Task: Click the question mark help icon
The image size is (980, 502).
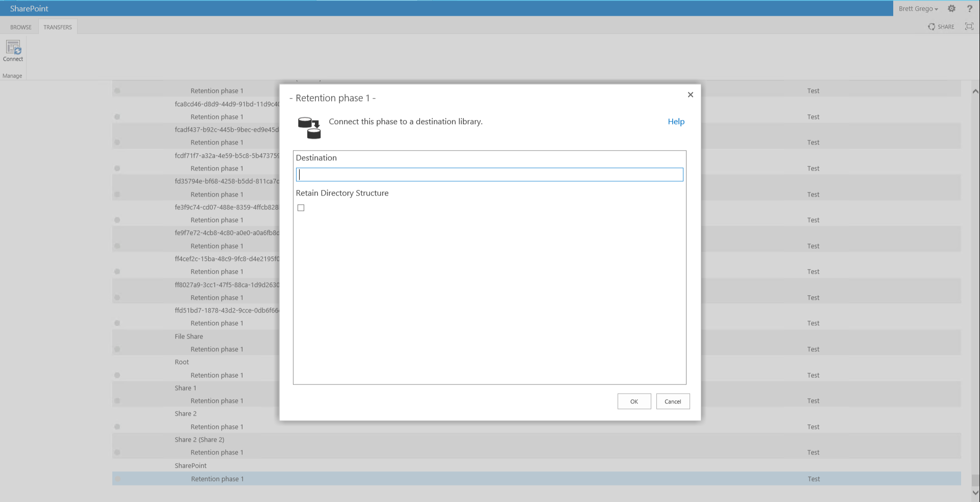Action: coord(969,9)
